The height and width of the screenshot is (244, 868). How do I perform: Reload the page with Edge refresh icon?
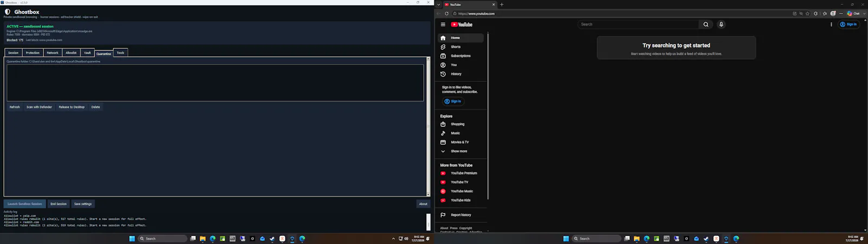pyautogui.click(x=446, y=14)
